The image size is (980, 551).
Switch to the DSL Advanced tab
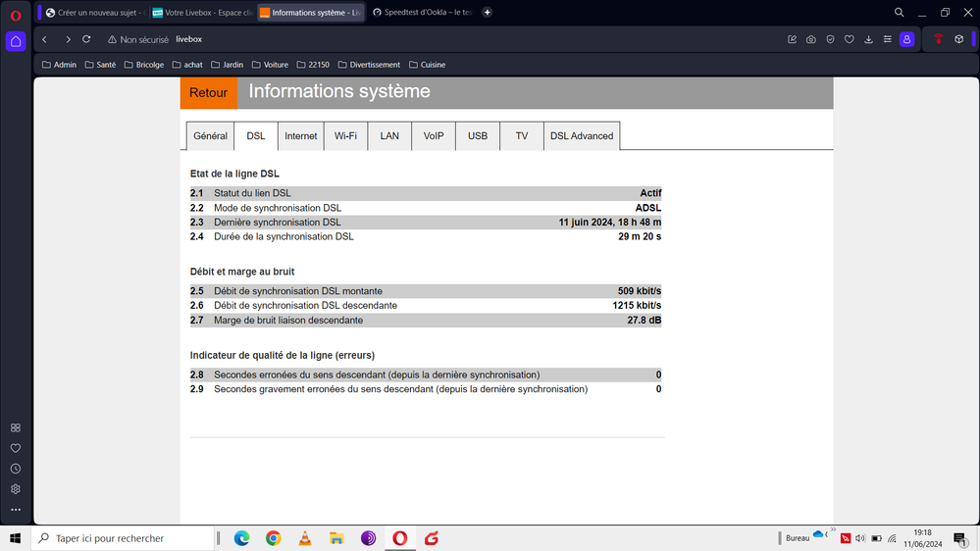tap(582, 136)
